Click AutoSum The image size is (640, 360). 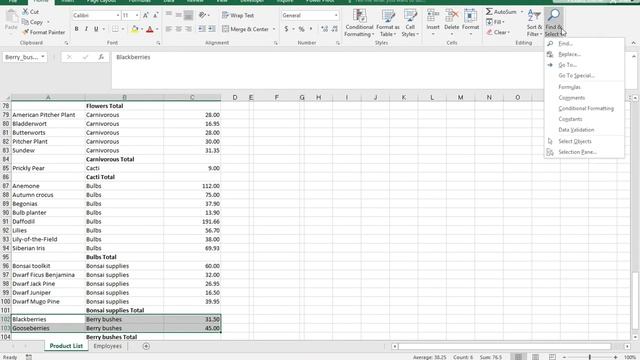(x=501, y=12)
